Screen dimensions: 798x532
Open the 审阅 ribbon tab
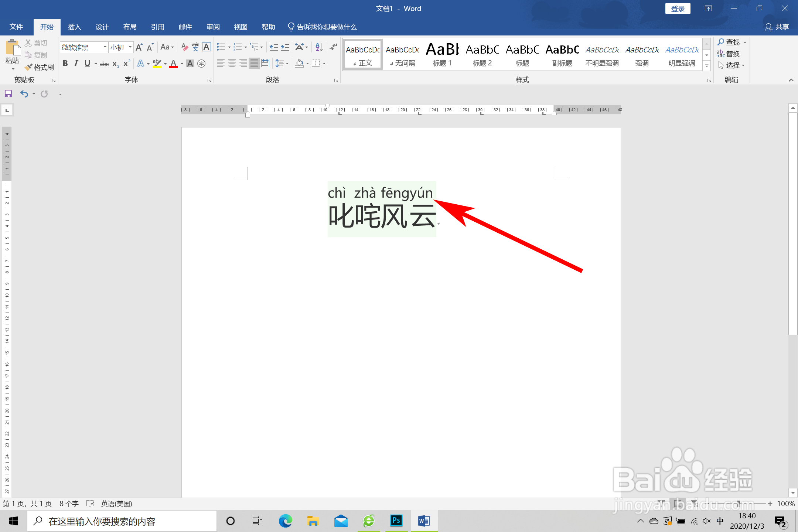coord(213,27)
